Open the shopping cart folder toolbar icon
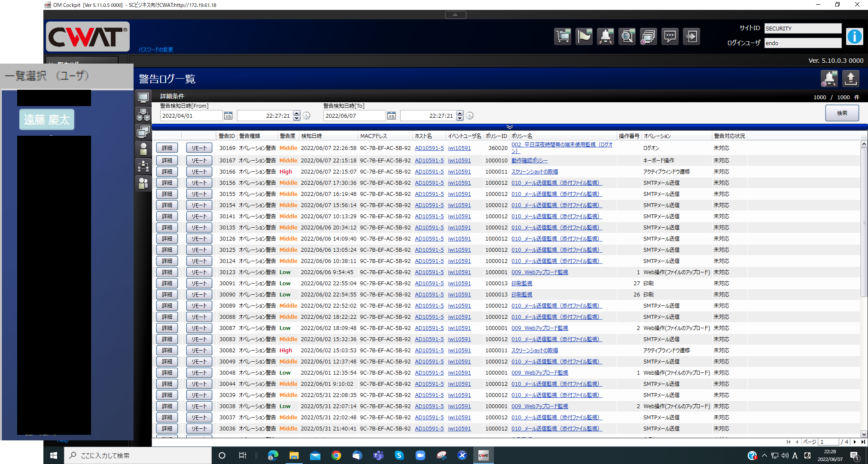Image resolution: width=868 pixels, height=464 pixels. click(563, 37)
